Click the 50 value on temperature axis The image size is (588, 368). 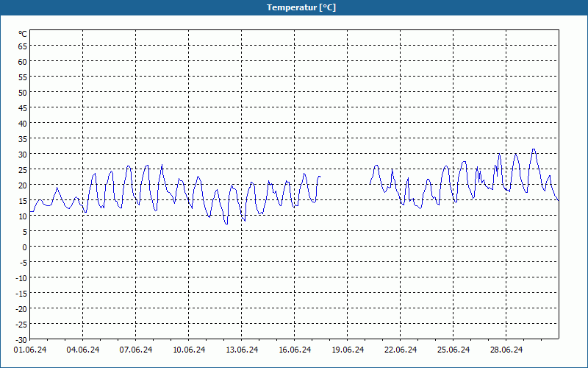23,93
